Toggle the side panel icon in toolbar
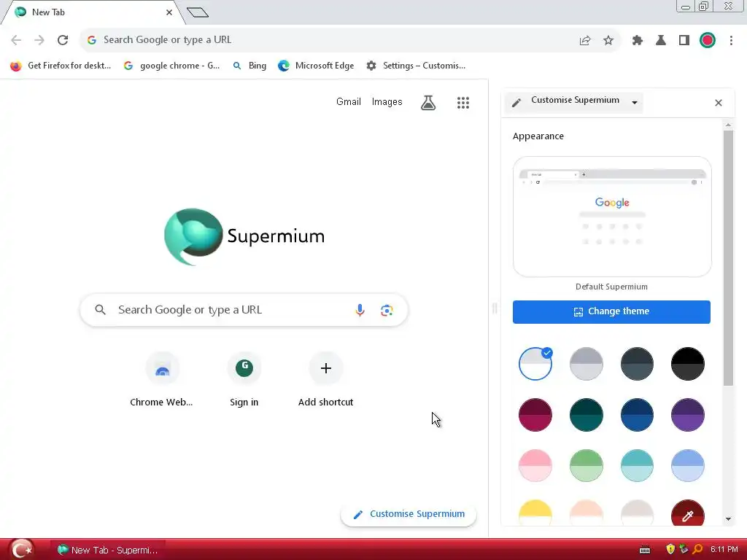 [x=684, y=41]
